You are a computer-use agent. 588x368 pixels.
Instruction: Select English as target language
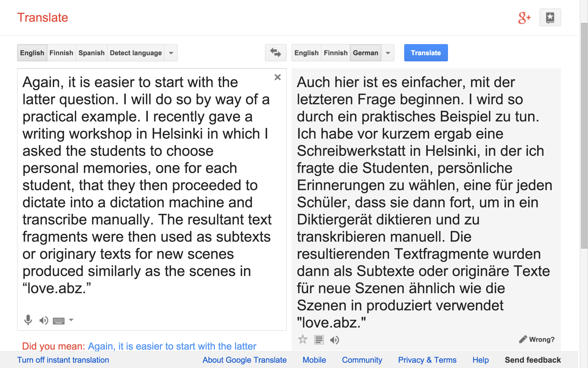tap(306, 53)
